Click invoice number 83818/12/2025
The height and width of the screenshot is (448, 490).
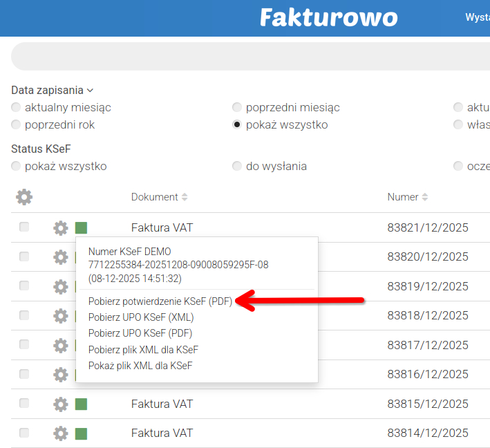(428, 315)
